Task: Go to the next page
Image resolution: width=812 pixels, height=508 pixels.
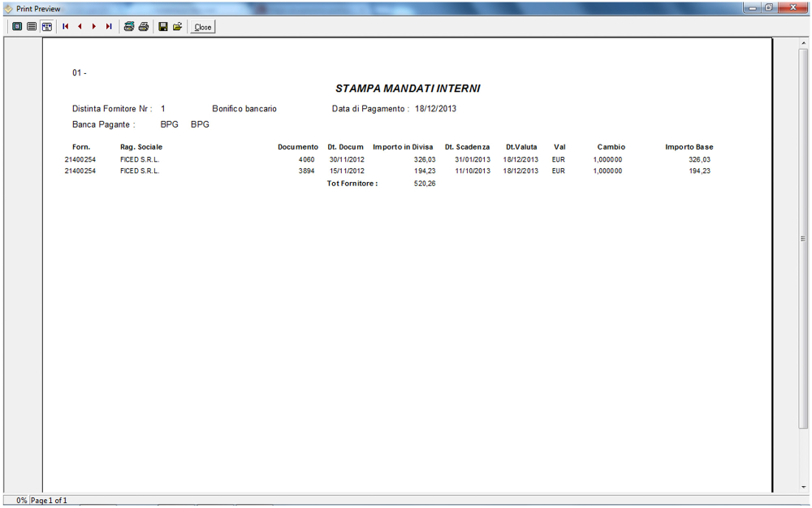Action: coord(94,27)
